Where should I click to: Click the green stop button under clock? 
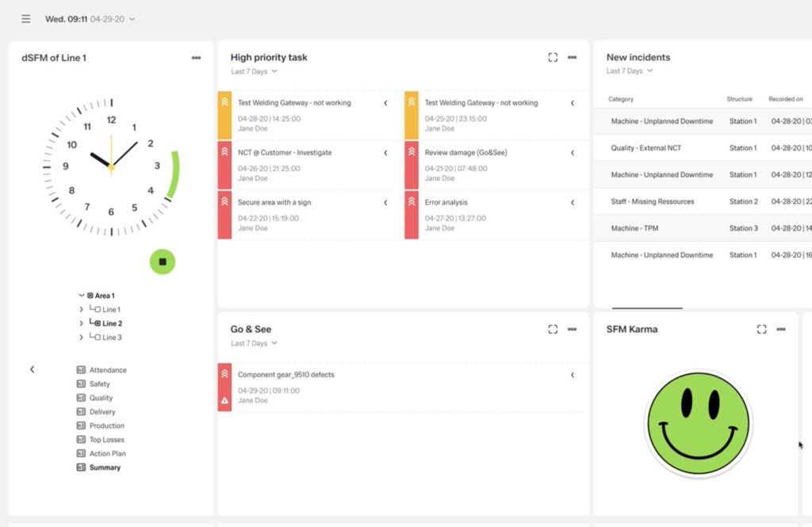tap(163, 262)
